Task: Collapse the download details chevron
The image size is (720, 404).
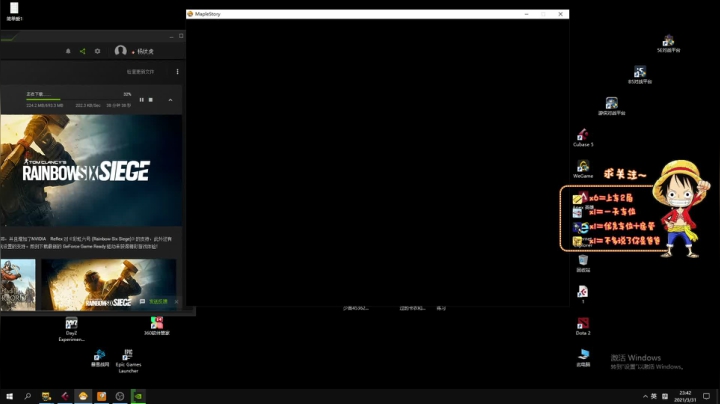Action: coord(170,100)
